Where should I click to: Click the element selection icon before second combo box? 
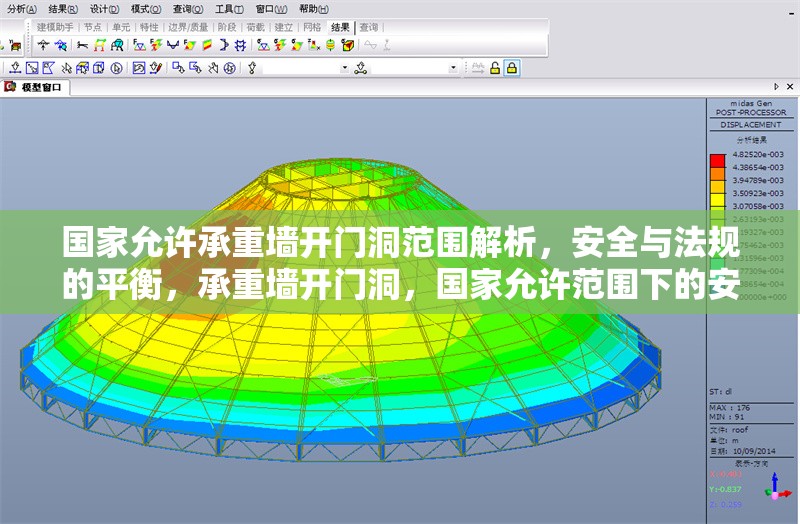tap(361, 67)
